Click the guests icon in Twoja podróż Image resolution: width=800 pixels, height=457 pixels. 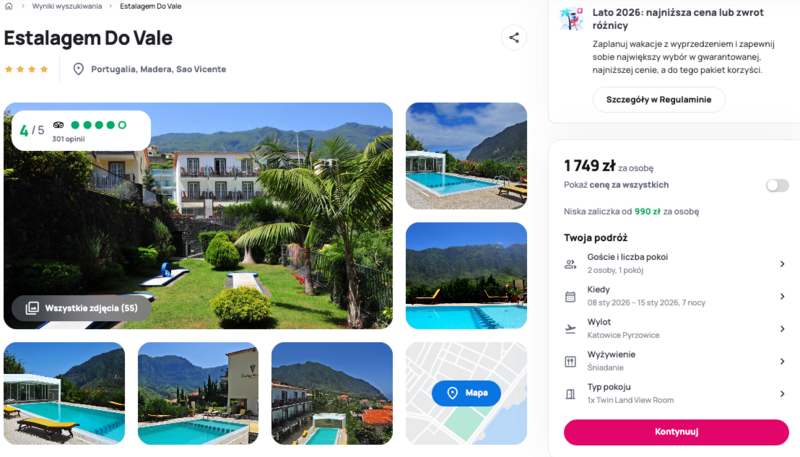[x=570, y=264]
